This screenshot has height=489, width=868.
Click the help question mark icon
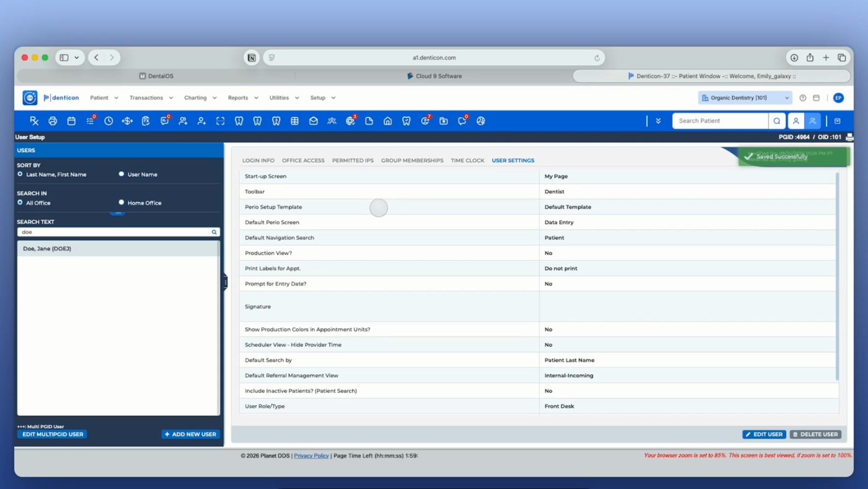pos(803,98)
